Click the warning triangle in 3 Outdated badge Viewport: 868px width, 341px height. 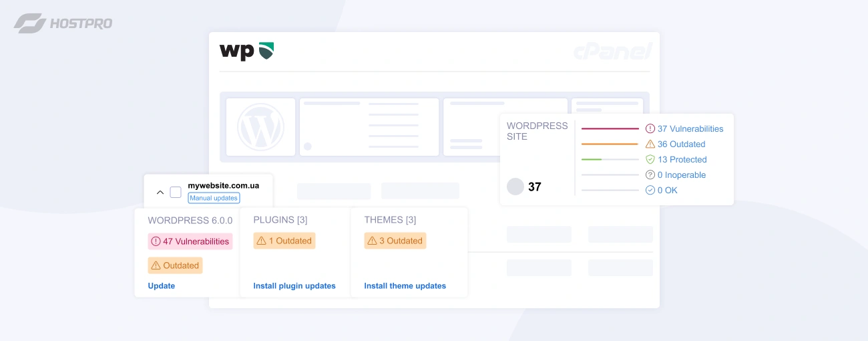pos(372,241)
